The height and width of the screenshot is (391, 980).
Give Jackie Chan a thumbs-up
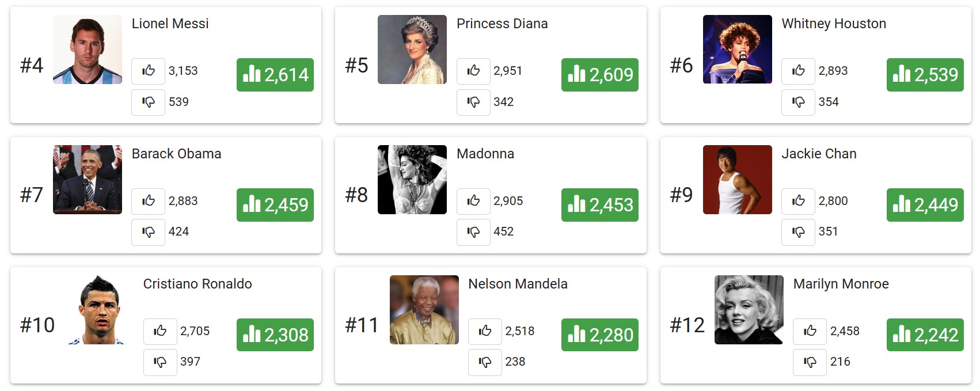coord(798,201)
